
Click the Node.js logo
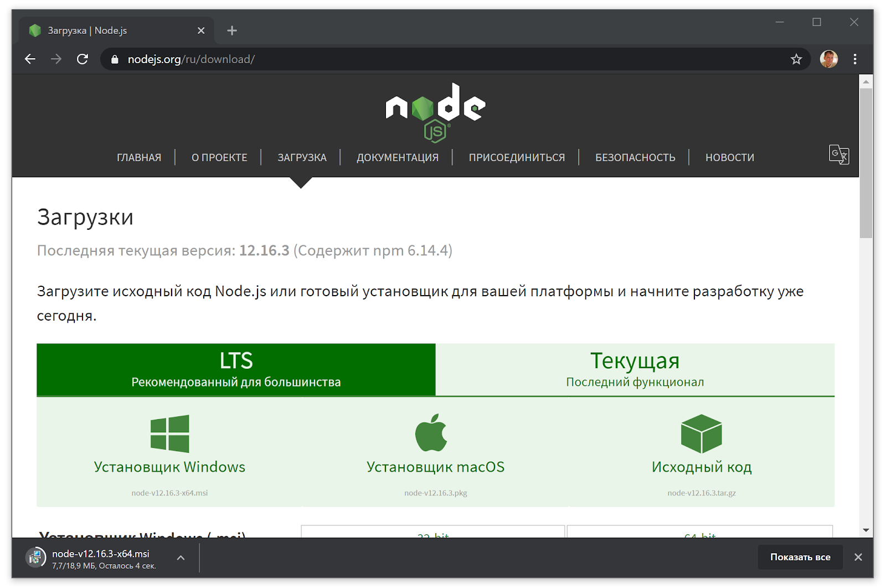point(435,112)
